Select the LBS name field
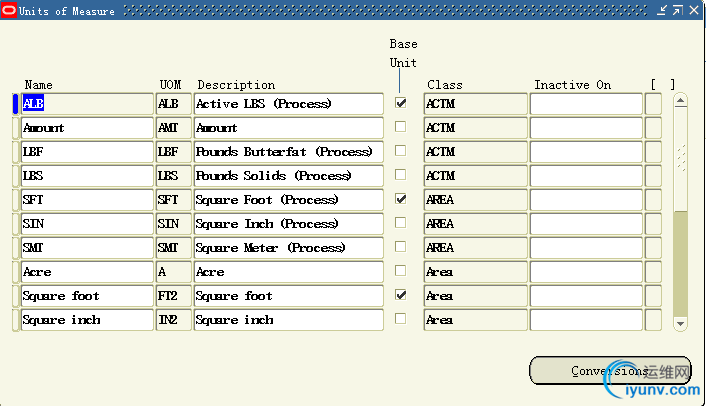This screenshot has width=706, height=406. (x=87, y=176)
